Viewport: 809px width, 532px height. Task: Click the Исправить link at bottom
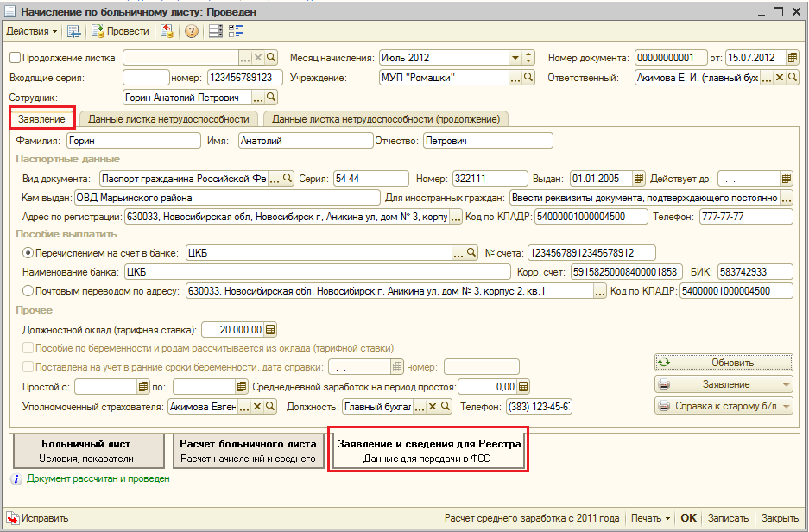click(x=37, y=518)
